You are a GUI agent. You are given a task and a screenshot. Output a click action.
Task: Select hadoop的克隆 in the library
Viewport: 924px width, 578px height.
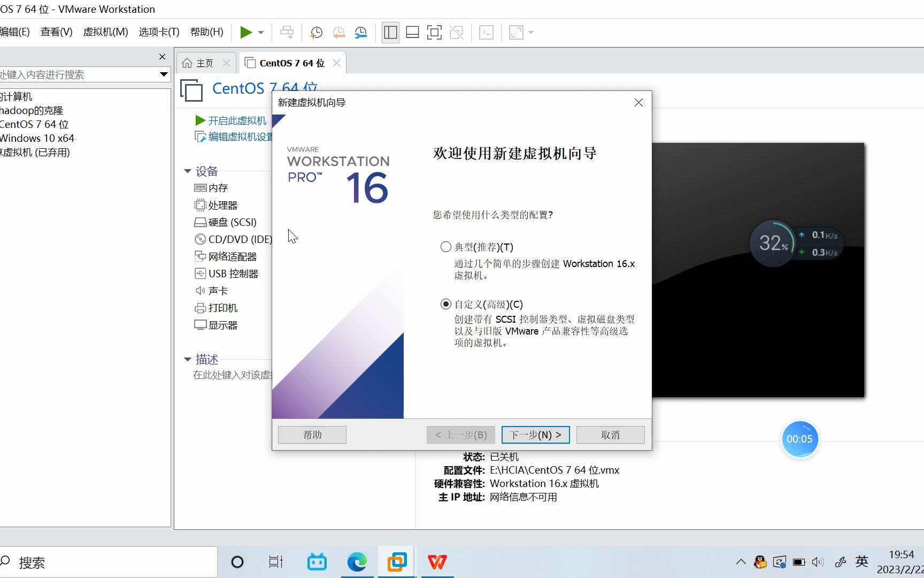(x=32, y=111)
